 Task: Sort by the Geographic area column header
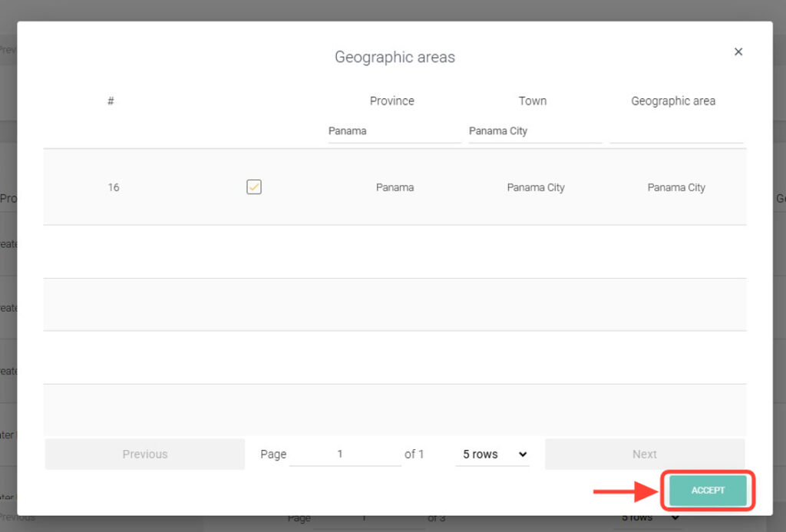click(673, 101)
